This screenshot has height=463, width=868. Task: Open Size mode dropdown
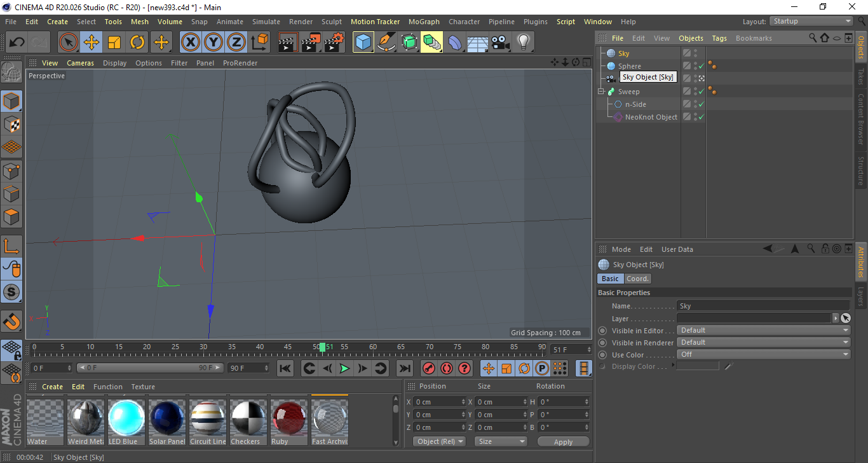click(502, 441)
